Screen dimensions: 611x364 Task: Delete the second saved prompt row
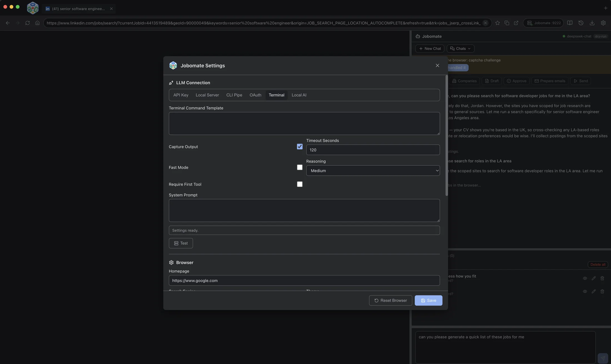pos(602,291)
